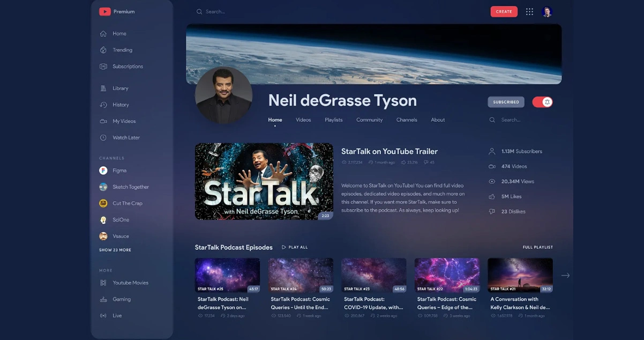
Task: Open the Live broadcasts icon
Action: coord(103,316)
